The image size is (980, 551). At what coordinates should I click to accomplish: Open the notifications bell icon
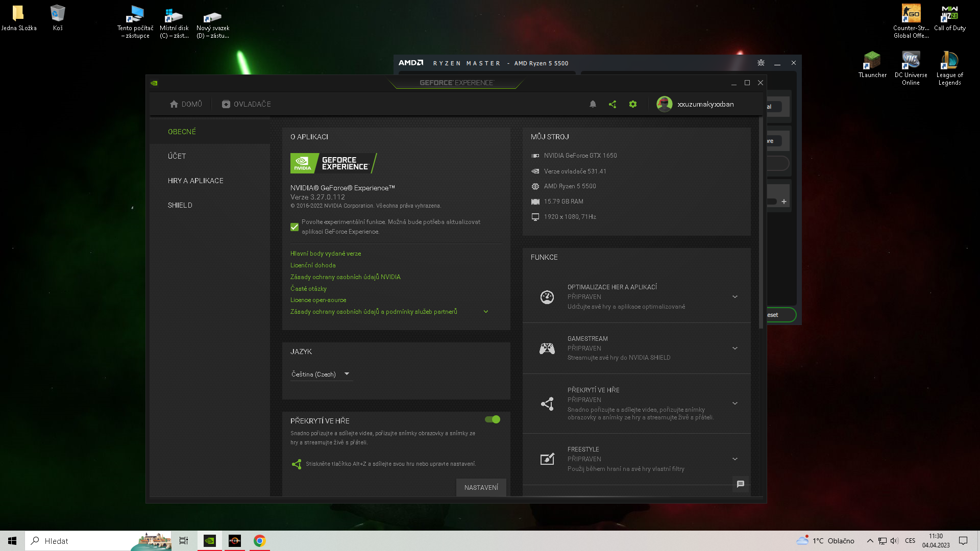coord(593,104)
